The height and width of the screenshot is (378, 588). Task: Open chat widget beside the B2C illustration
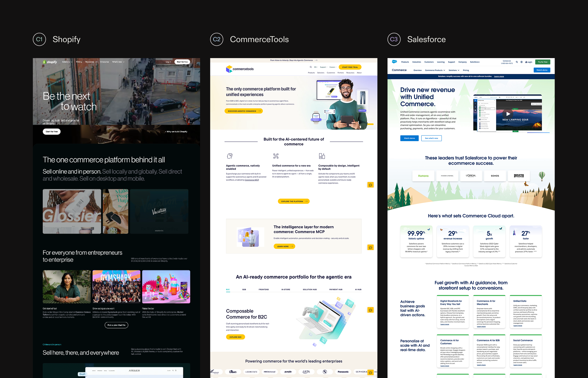pyautogui.click(x=370, y=310)
